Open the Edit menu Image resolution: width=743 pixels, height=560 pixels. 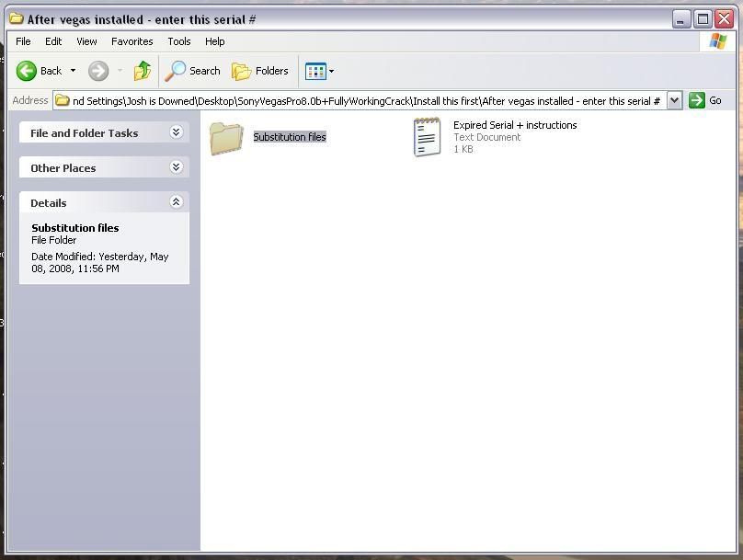53,41
